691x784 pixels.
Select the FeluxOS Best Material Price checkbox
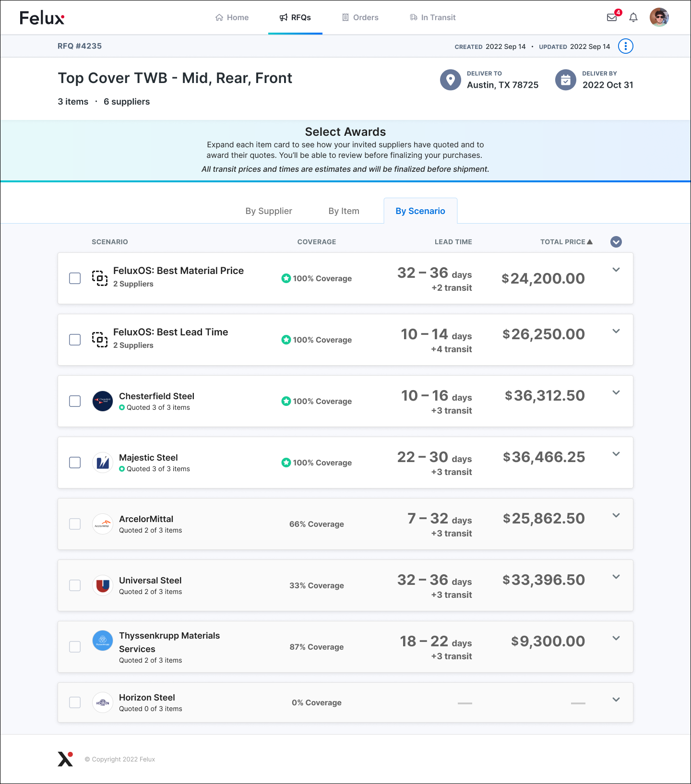pos(75,278)
